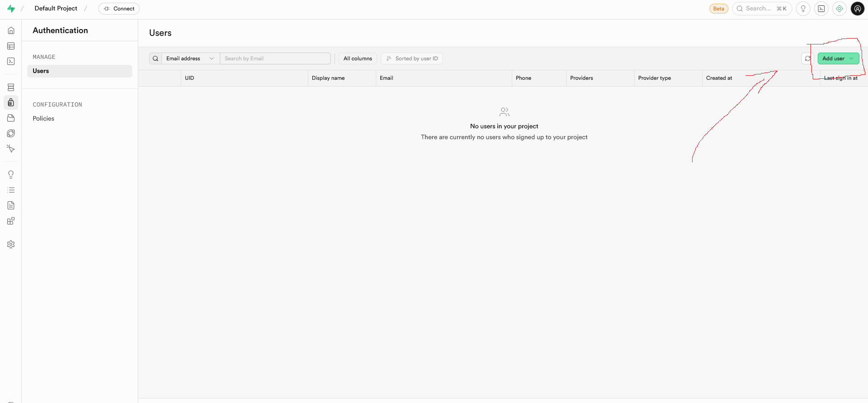868x403 pixels.
Task: Open the Sorted by user ID dropdown
Action: [x=412, y=58]
